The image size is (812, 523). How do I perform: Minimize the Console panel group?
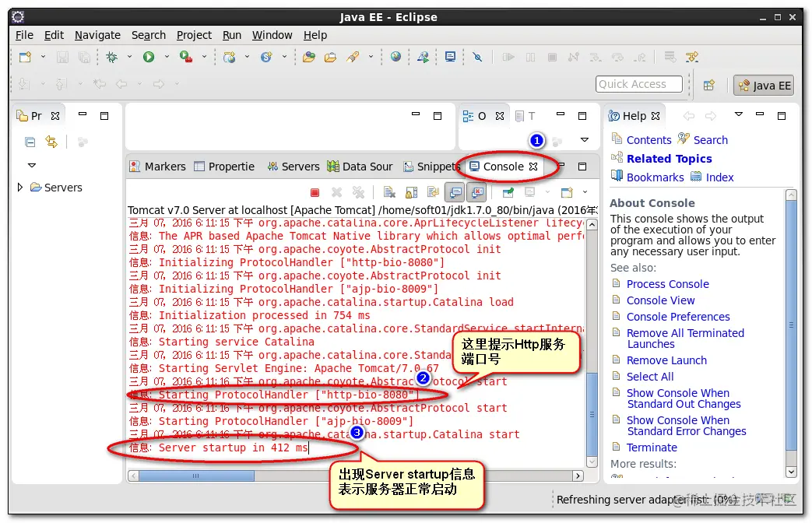click(x=561, y=167)
